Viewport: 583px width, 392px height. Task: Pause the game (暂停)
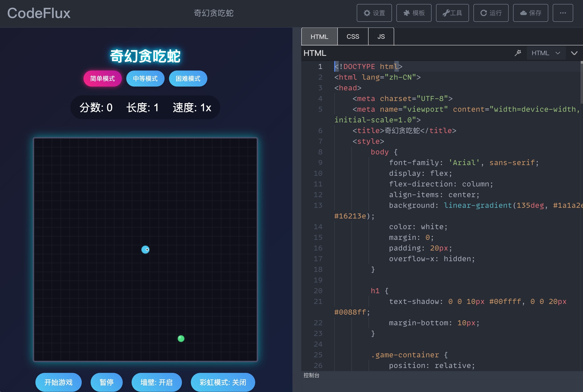(x=107, y=382)
